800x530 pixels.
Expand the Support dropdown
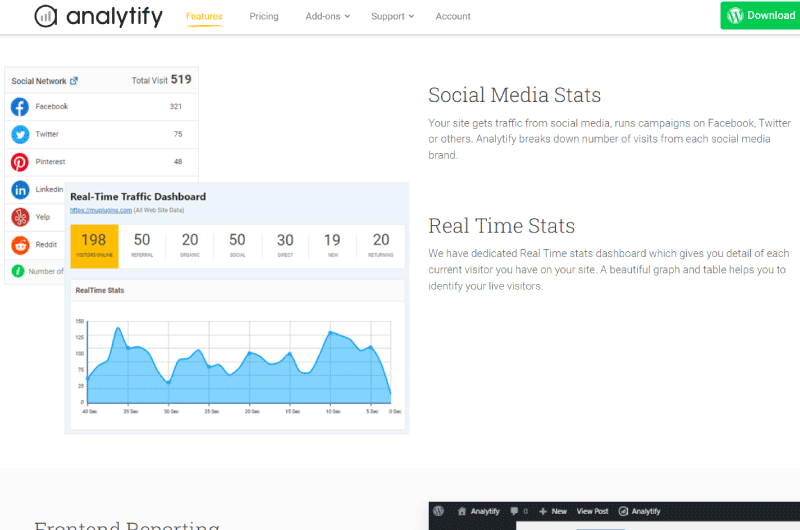pyautogui.click(x=392, y=16)
